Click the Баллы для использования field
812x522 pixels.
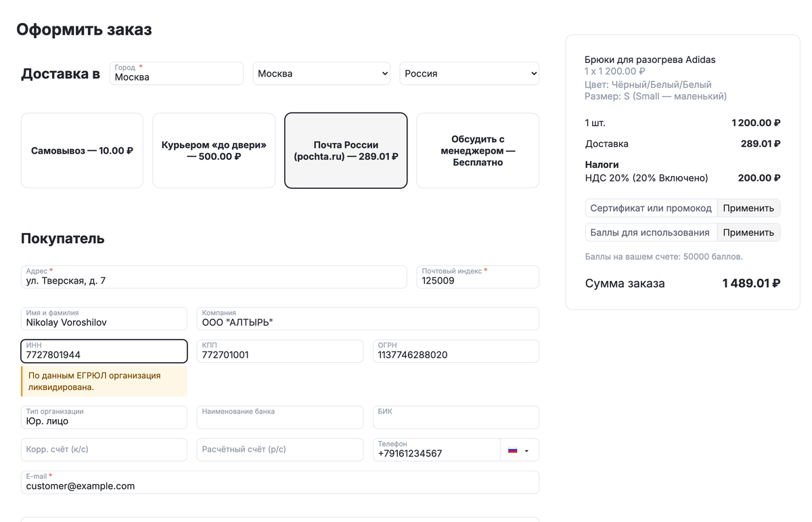pyautogui.click(x=651, y=232)
